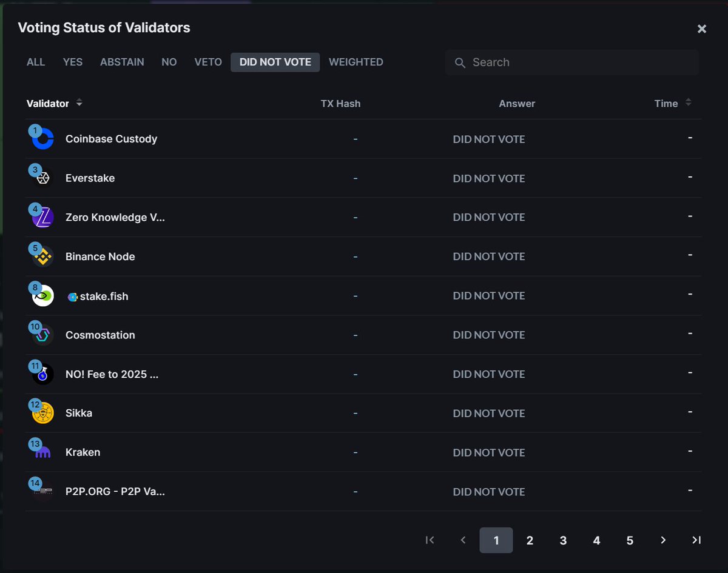Image resolution: width=728 pixels, height=573 pixels.
Task: Click DID NOT VOTE in Sikka row
Action: [489, 414]
